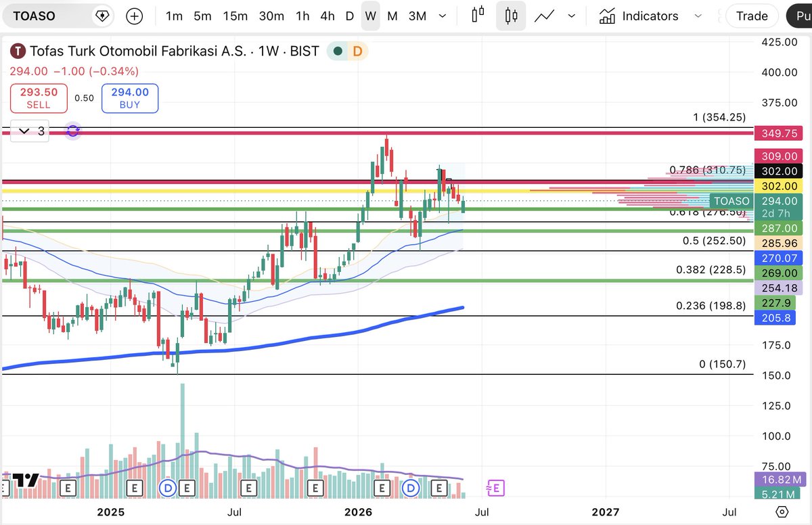Click the 285.96 price label
This screenshot has width=812, height=525.
coord(778,242)
